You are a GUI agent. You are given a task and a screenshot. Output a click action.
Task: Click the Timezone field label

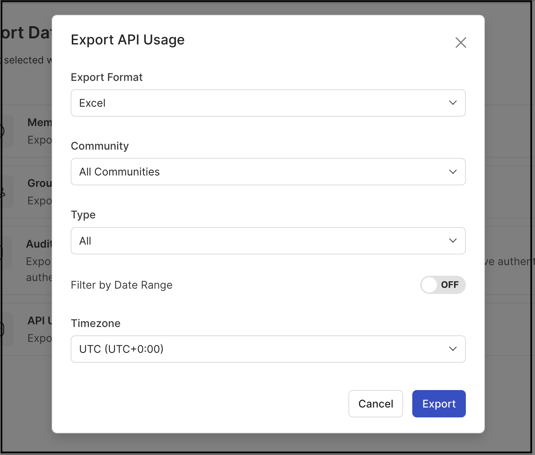(96, 323)
